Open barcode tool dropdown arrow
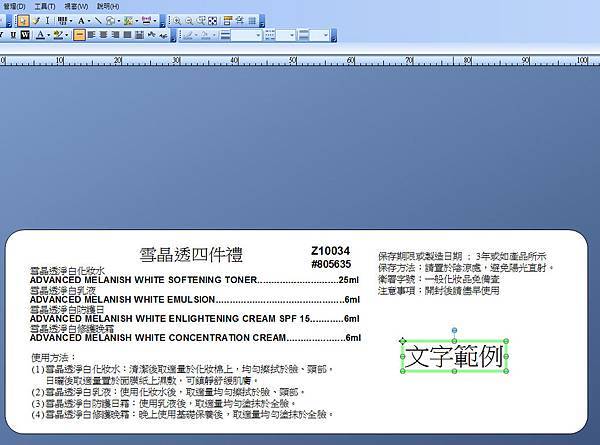The image size is (600, 445). click(x=71, y=21)
